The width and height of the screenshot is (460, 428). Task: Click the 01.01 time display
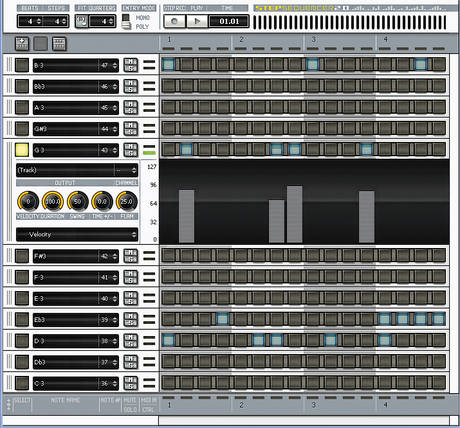click(229, 21)
